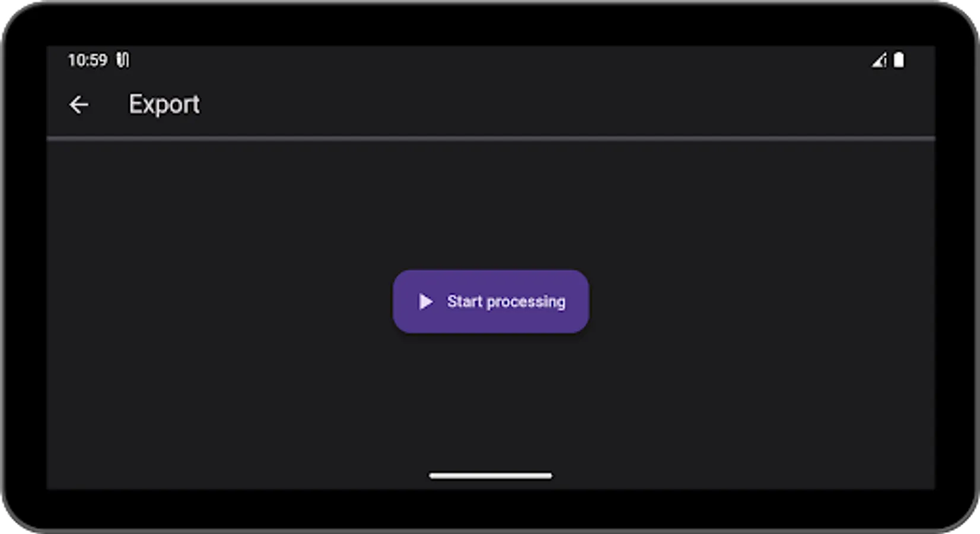Tap the cellular signal icon

click(879, 60)
